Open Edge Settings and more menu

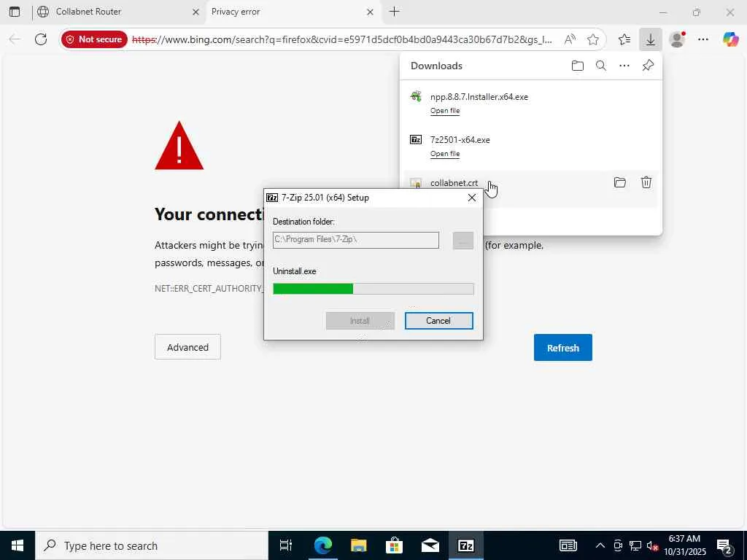(x=703, y=39)
